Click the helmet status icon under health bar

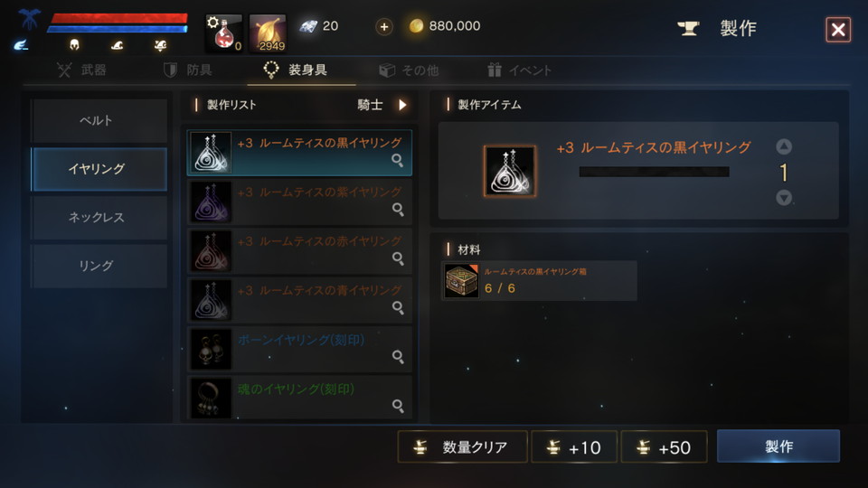(x=75, y=45)
